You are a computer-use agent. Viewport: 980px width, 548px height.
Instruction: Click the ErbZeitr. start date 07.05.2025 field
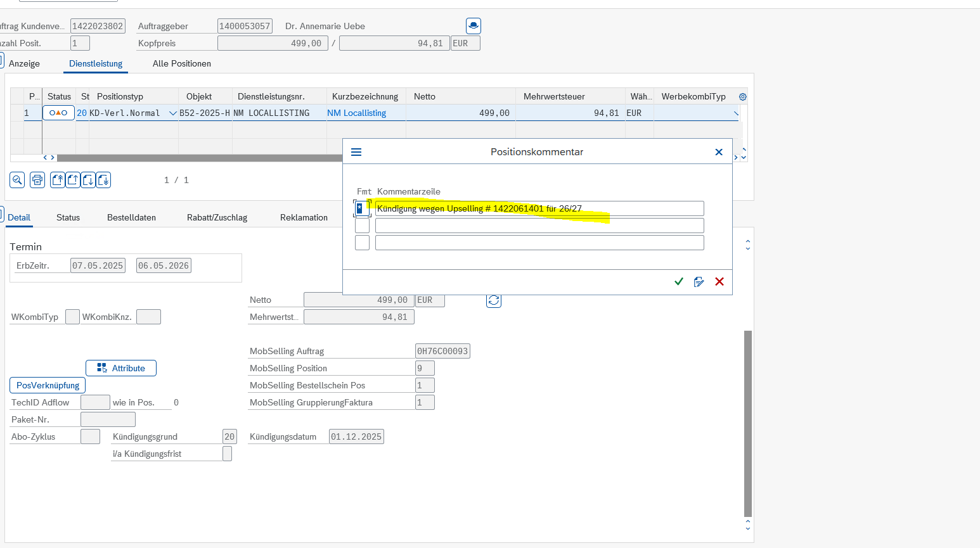(x=98, y=265)
